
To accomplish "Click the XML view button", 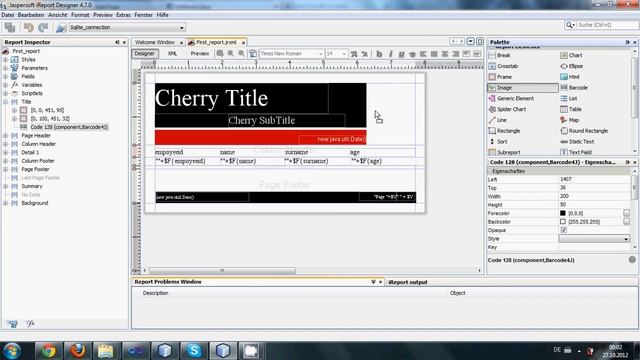I will click(x=172, y=53).
